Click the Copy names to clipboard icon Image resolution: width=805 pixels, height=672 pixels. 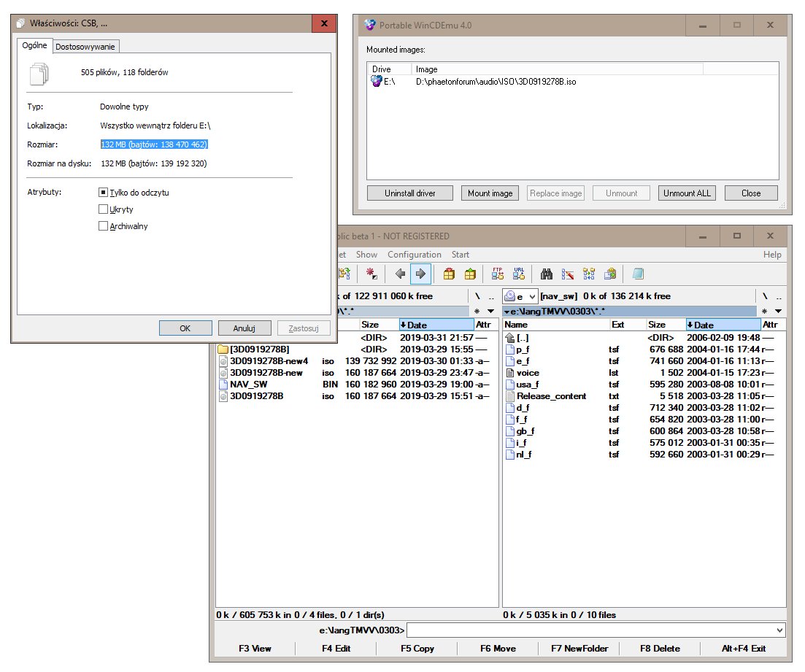(610, 274)
